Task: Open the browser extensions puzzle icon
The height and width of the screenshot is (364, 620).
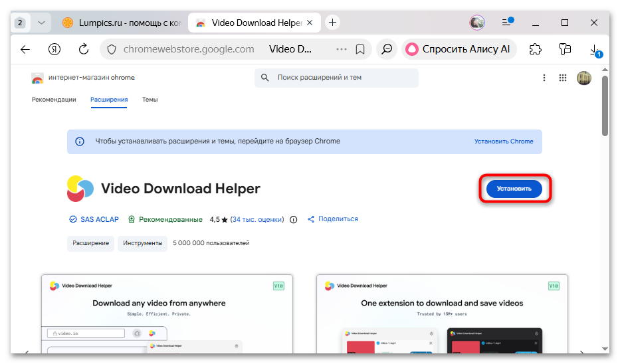Action: 536,49
